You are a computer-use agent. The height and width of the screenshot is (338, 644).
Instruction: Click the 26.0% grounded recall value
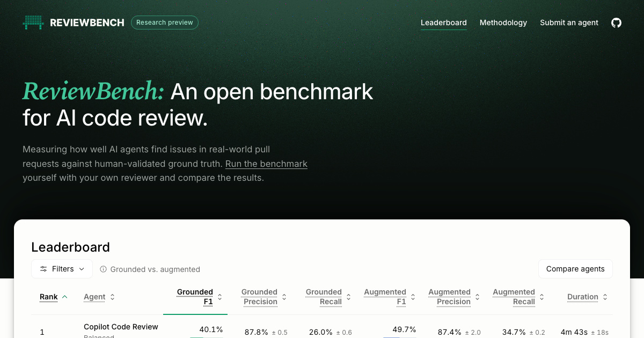(321, 332)
